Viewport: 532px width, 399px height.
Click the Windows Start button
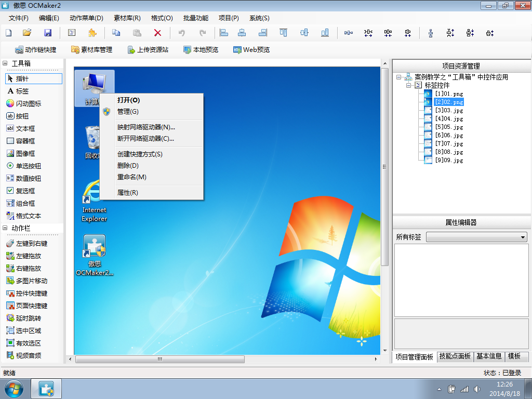tap(14, 389)
